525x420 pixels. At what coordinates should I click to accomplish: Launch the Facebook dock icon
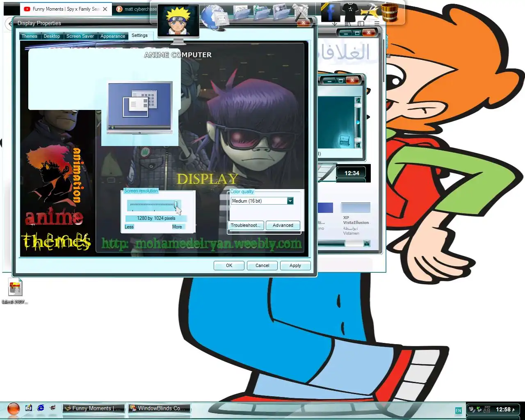point(331,12)
